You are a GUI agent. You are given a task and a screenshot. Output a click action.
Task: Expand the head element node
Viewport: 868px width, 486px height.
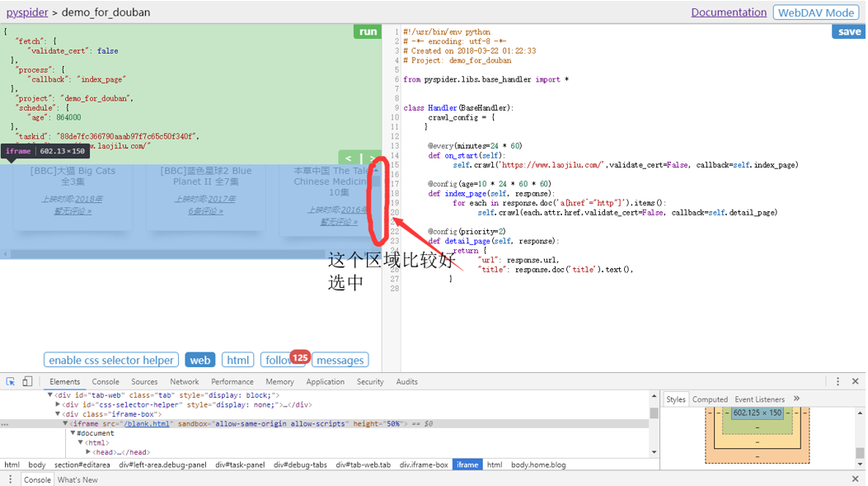[90, 452]
